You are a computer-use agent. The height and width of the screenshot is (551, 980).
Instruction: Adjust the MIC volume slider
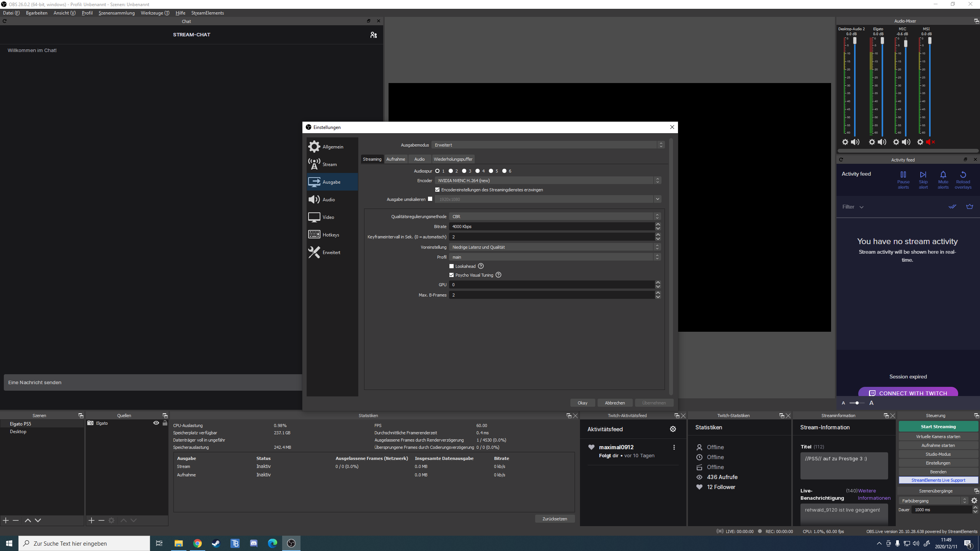click(x=906, y=44)
